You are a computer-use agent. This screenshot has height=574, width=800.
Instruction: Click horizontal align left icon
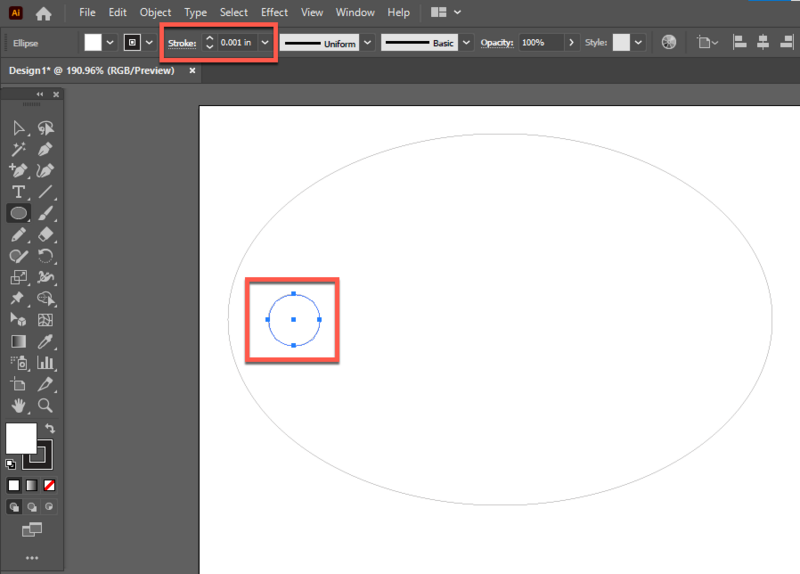(739, 42)
